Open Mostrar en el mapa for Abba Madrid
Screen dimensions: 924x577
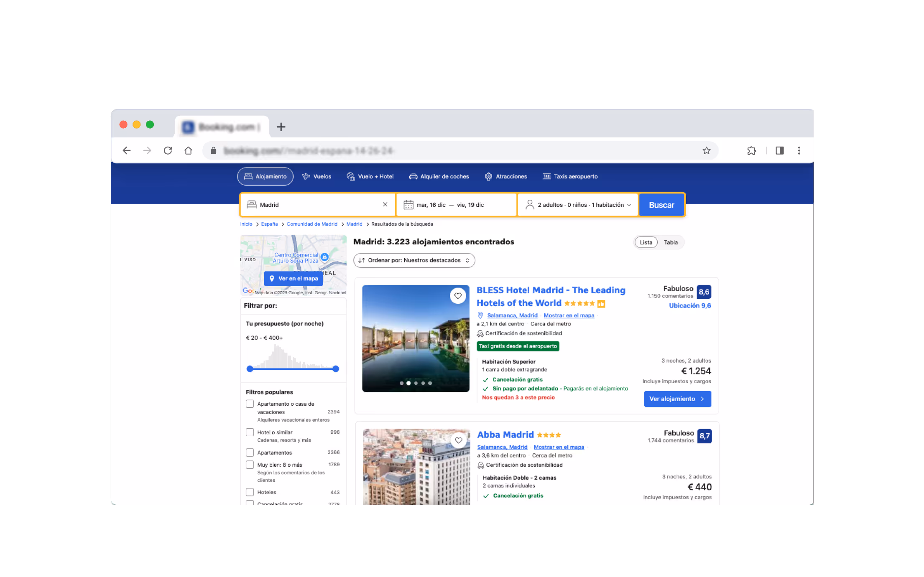tap(559, 447)
